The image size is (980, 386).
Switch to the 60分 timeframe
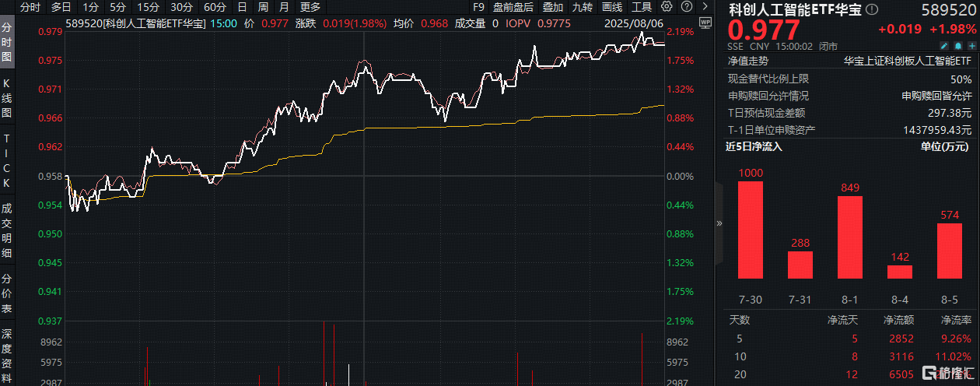(x=215, y=7)
